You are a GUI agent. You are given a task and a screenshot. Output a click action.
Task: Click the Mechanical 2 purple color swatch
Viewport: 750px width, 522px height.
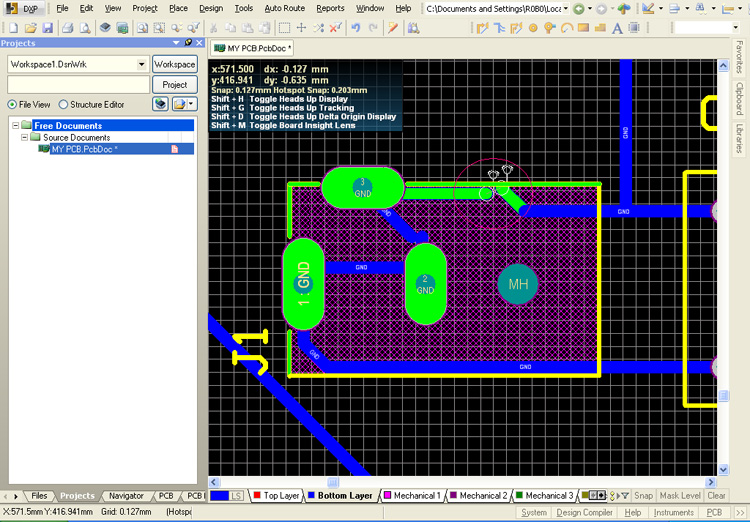(453, 495)
